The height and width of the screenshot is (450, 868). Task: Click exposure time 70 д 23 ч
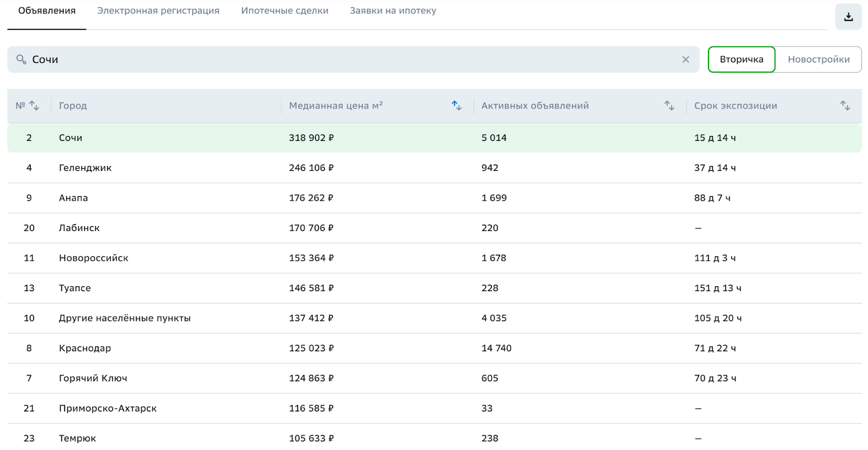(x=715, y=378)
